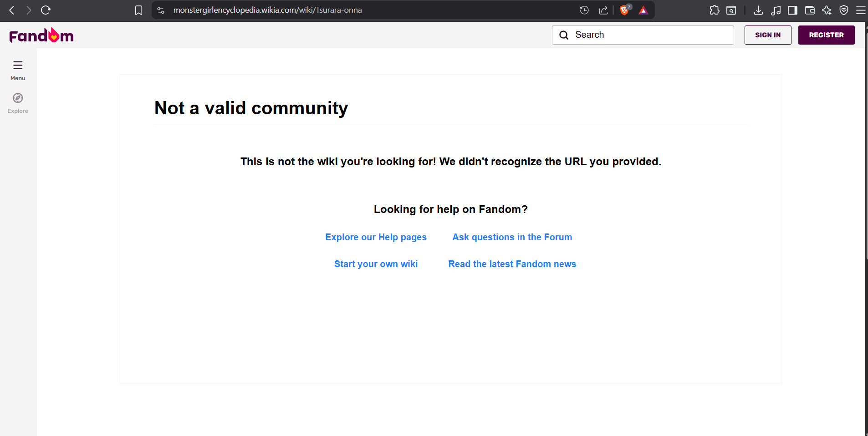The width and height of the screenshot is (868, 436).
Task: Open the media playlist music icon
Action: (x=776, y=10)
